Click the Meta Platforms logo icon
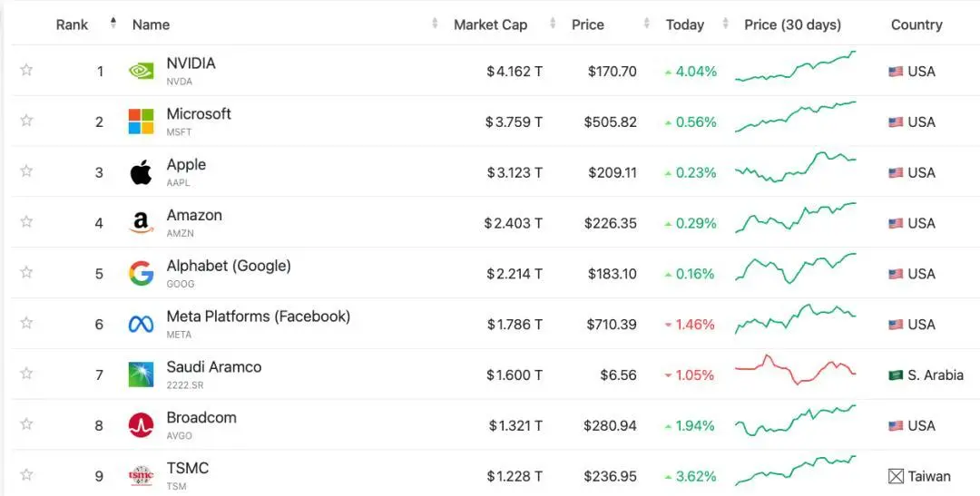980x496 pixels. click(x=141, y=325)
